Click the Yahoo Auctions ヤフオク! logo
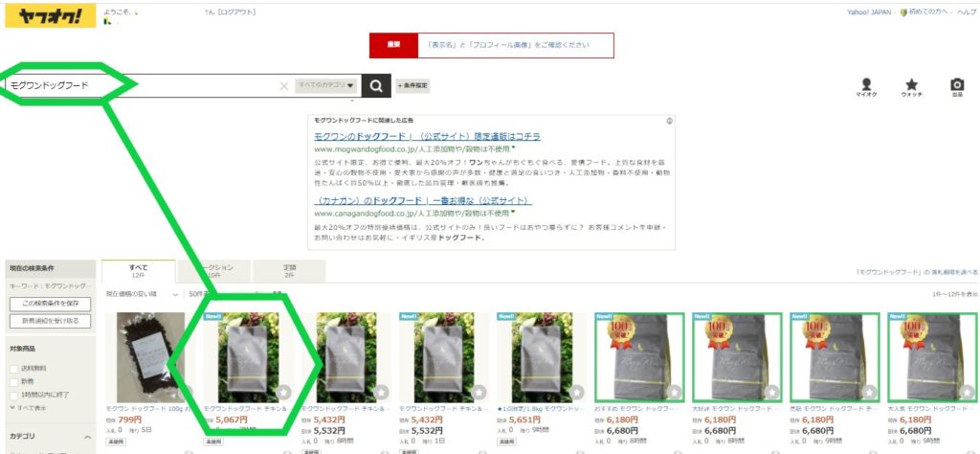Image resolution: width=980 pixels, height=454 pixels. [x=51, y=15]
